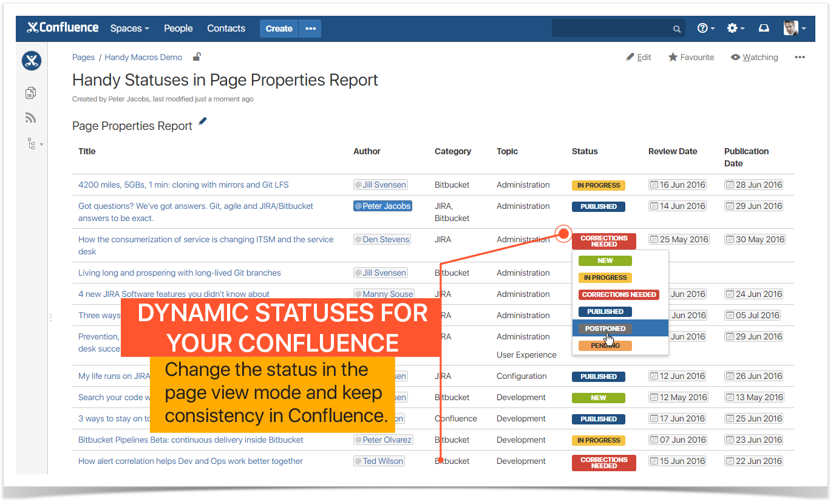
Task: Open the Spaces dropdown menu
Action: [x=129, y=29]
